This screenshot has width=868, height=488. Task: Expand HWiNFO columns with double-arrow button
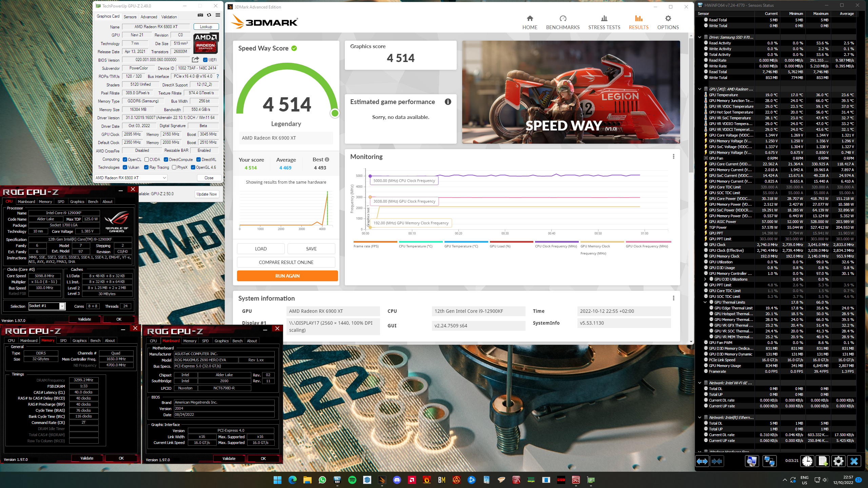pos(702,461)
